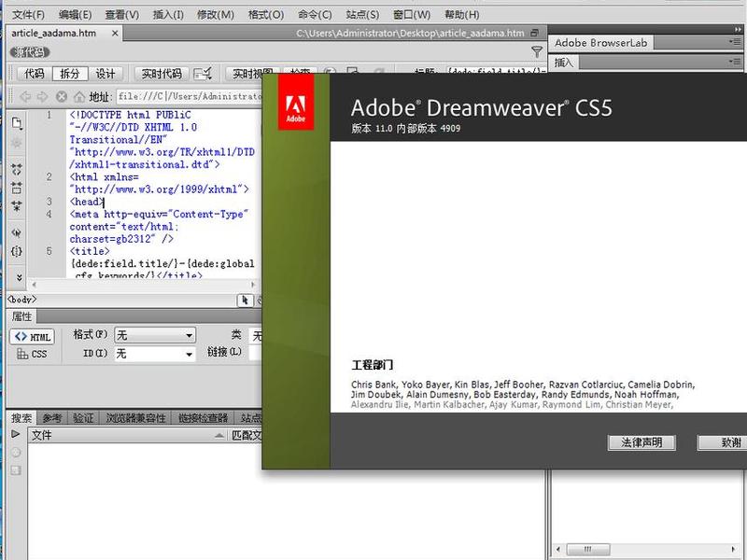This screenshot has width=747, height=560.
Task: Click the code pane horizontal scrollbar right arrow
Action: 253,285
